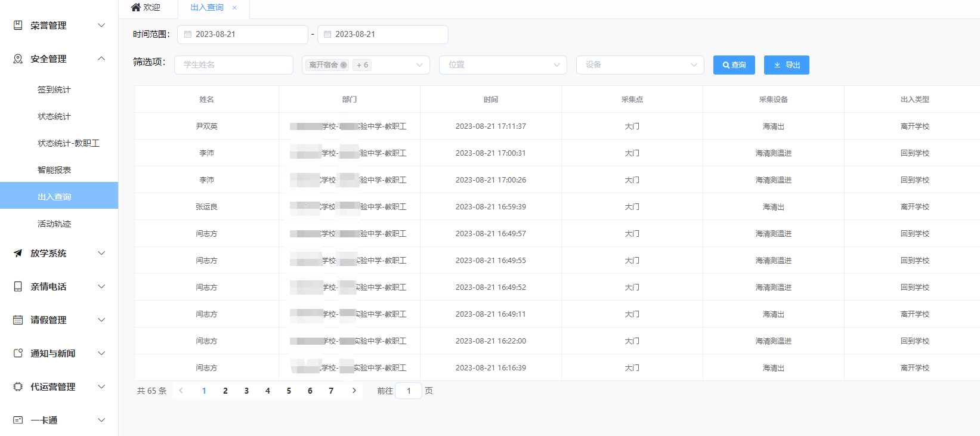Go to page 7

(331, 391)
